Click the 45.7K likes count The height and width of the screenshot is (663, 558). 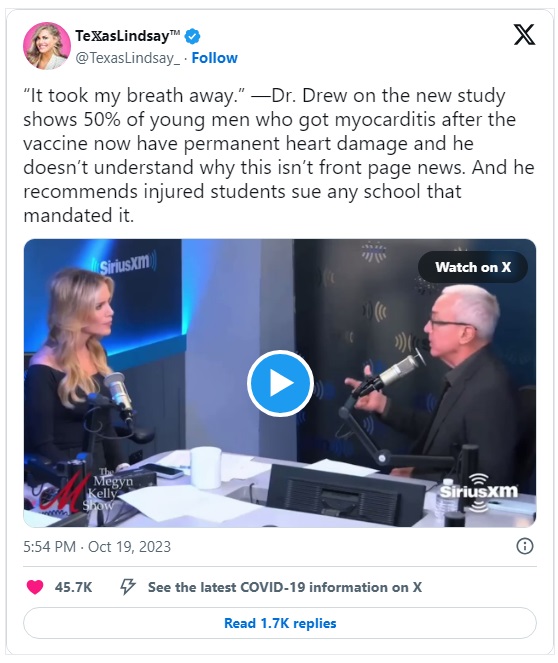[73, 587]
